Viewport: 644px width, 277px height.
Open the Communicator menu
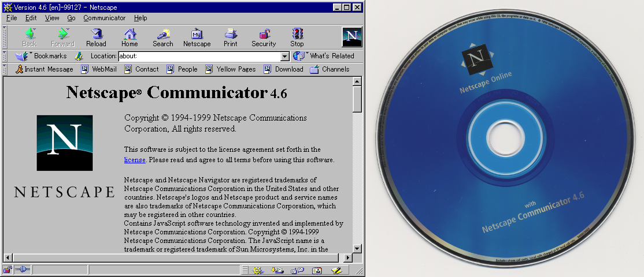[x=104, y=18]
